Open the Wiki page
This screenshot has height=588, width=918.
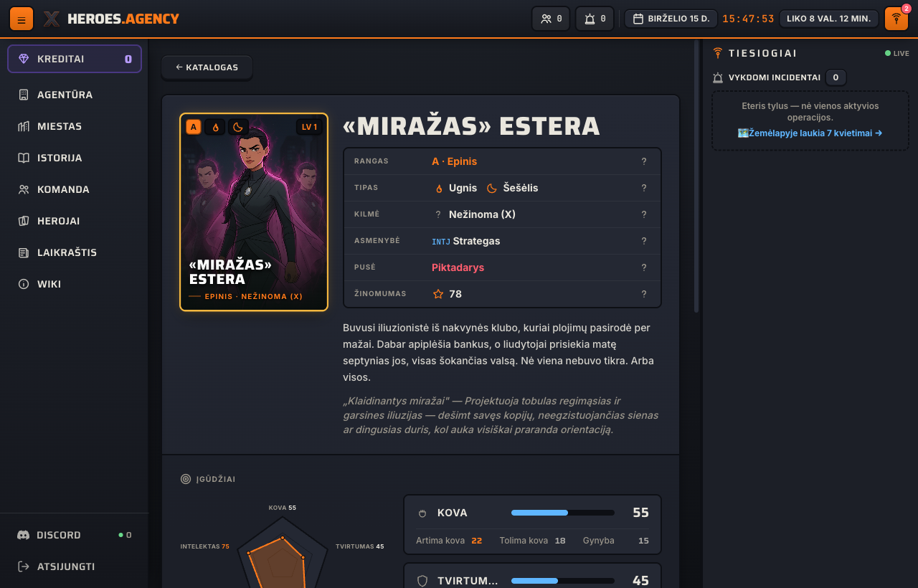pyautogui.click(x=75, y=284)
